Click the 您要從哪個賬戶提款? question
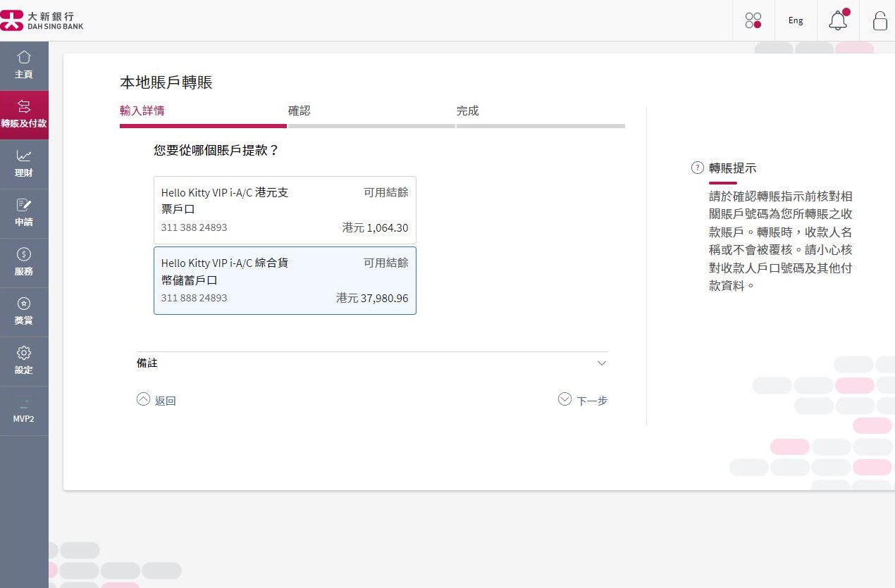 (216, 150)
